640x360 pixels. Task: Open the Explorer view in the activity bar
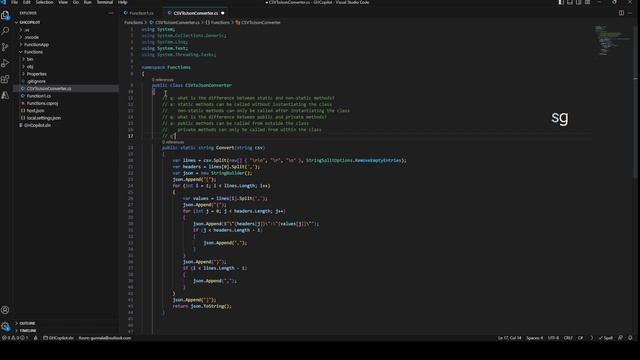(5, 16)
